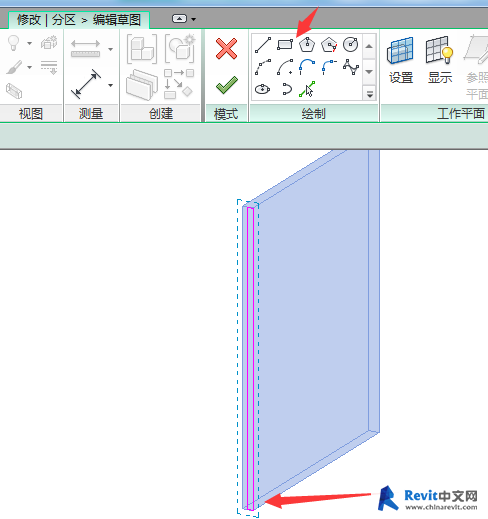Open Set work plane (设置)
488x519 pixels.
(401, 61)
